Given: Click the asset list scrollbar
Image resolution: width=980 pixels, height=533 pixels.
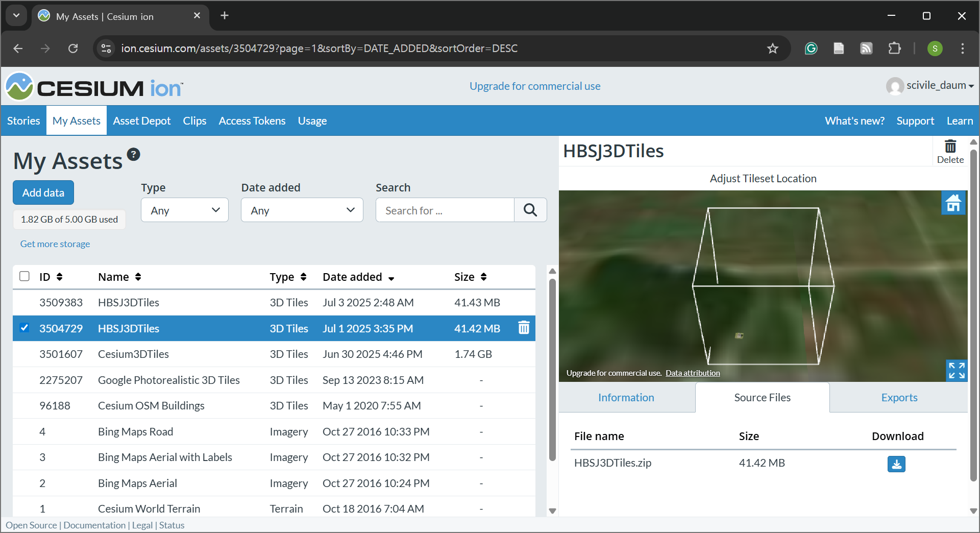Looking at the screenshot, I should click(x=552, y=370).
